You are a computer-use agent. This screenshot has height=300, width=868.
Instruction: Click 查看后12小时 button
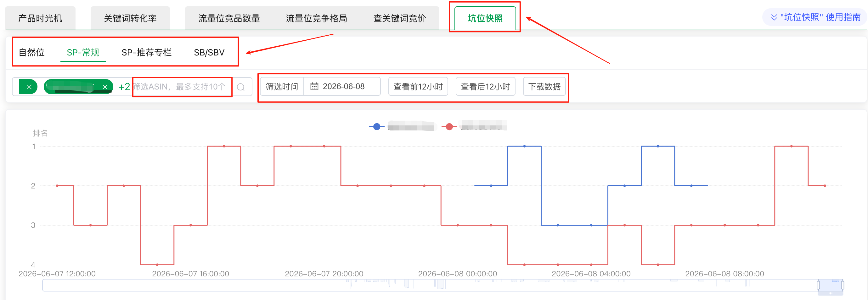pyautogui.click(x=485, y=87)
